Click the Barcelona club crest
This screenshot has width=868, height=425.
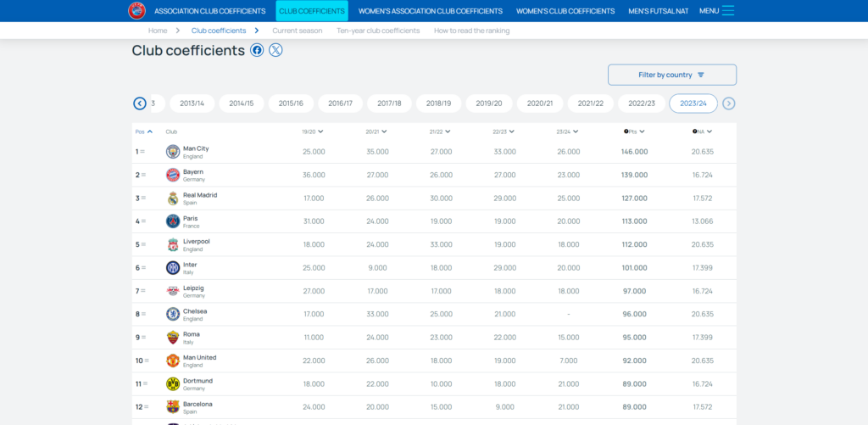click(x=173, y=407)
